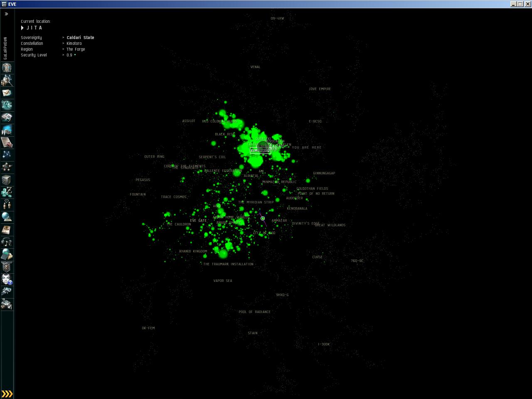Open the Wallet coins icon
This screenshot has height=399, width=532.
click(x=7, y=192)
